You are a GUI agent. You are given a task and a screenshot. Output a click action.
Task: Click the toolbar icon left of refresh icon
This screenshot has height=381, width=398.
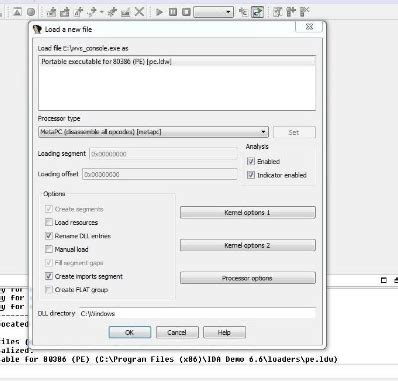[x=243, y=12]
